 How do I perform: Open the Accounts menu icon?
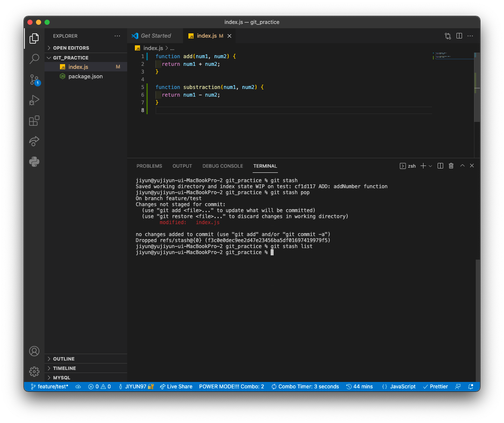click(34, 351)
